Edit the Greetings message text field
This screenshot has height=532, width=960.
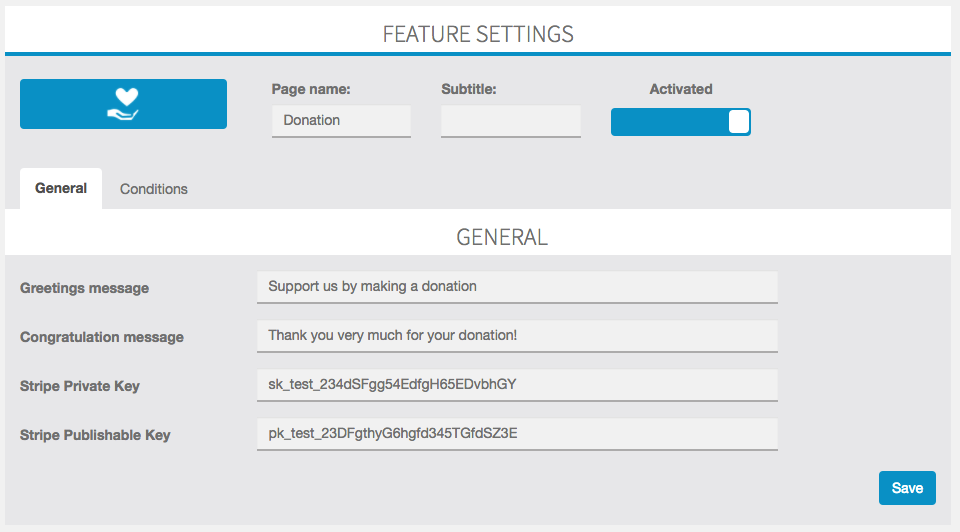(517, 287)
